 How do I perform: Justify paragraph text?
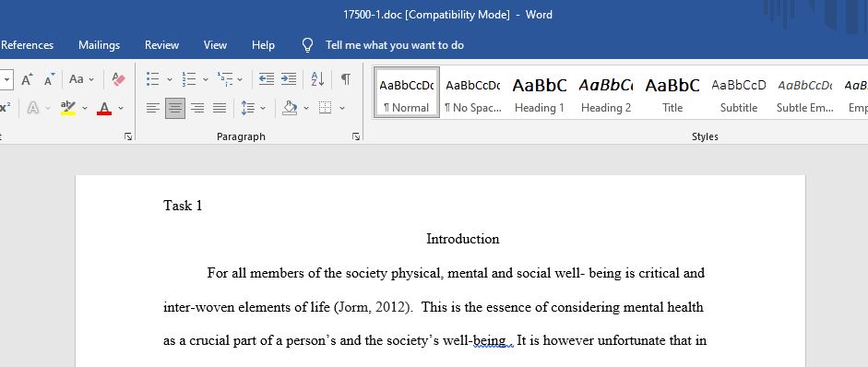220,108
